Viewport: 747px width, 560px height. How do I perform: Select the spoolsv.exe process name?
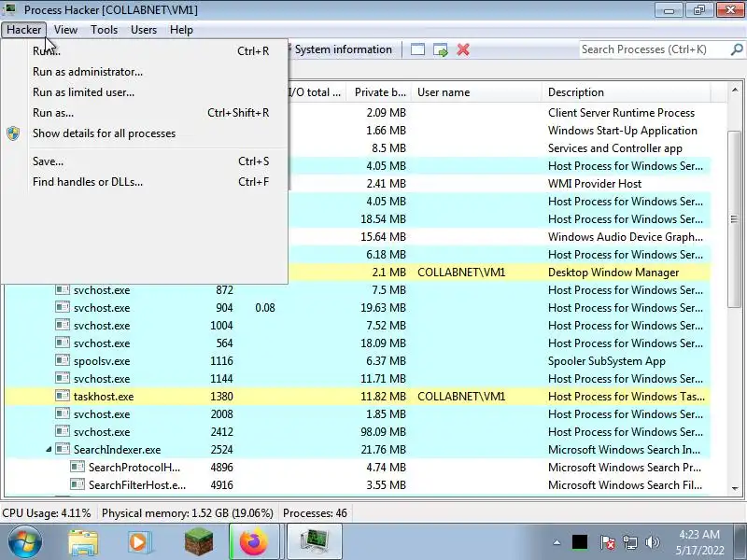click(x=102, y=361)
